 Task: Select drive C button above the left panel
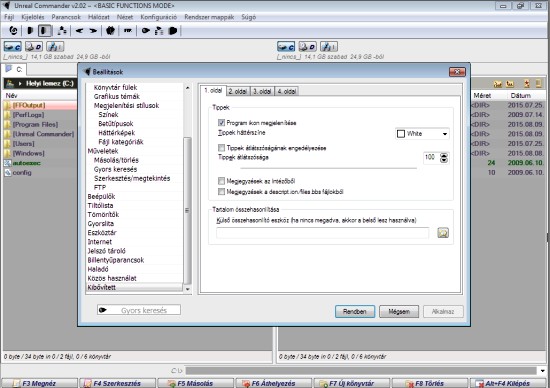click(x=13, y=46)
